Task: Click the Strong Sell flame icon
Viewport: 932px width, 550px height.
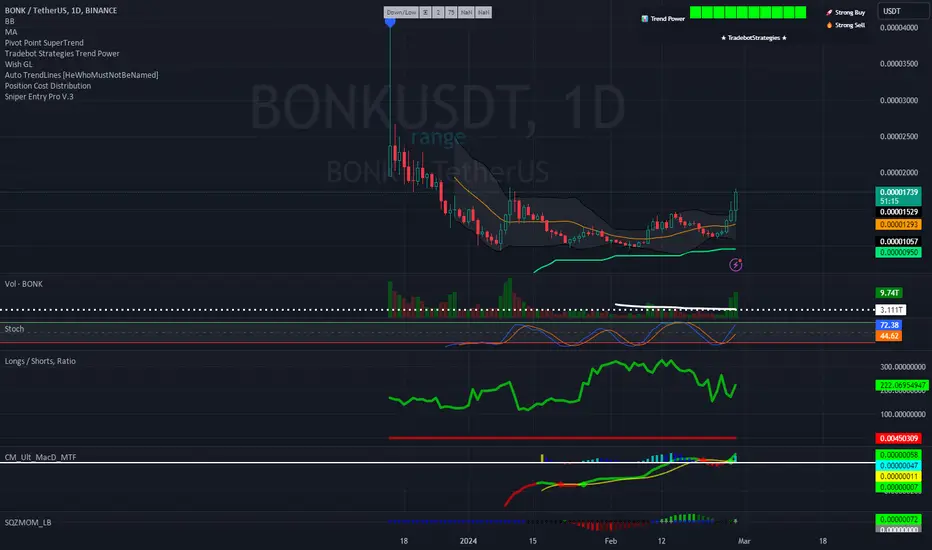Action: (829, 25)
